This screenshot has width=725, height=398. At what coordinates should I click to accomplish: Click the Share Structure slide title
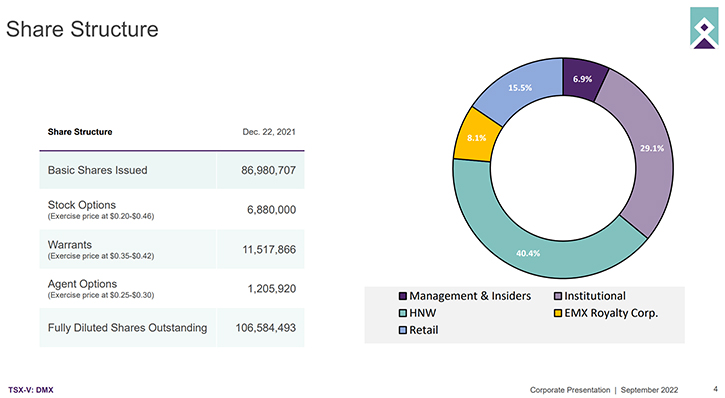click(x=82, y=29)
